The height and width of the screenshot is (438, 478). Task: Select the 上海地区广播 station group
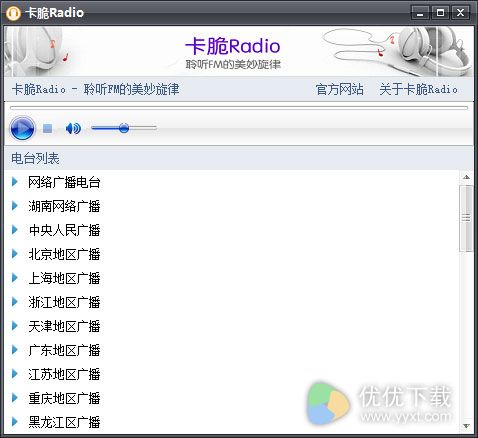click(64, 278)
